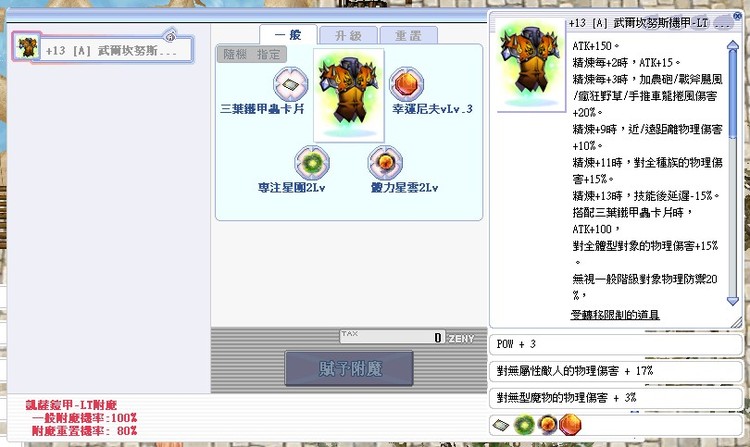Select the 體力星雲2Lv orange orb slot
750x447 pixels.
point(385,163)
